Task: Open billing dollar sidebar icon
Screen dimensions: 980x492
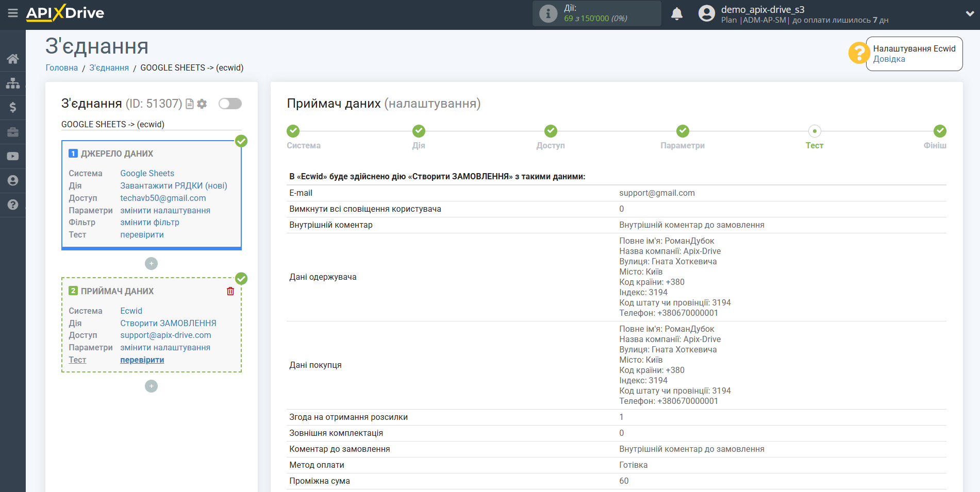Action: [x=13, y=107]
